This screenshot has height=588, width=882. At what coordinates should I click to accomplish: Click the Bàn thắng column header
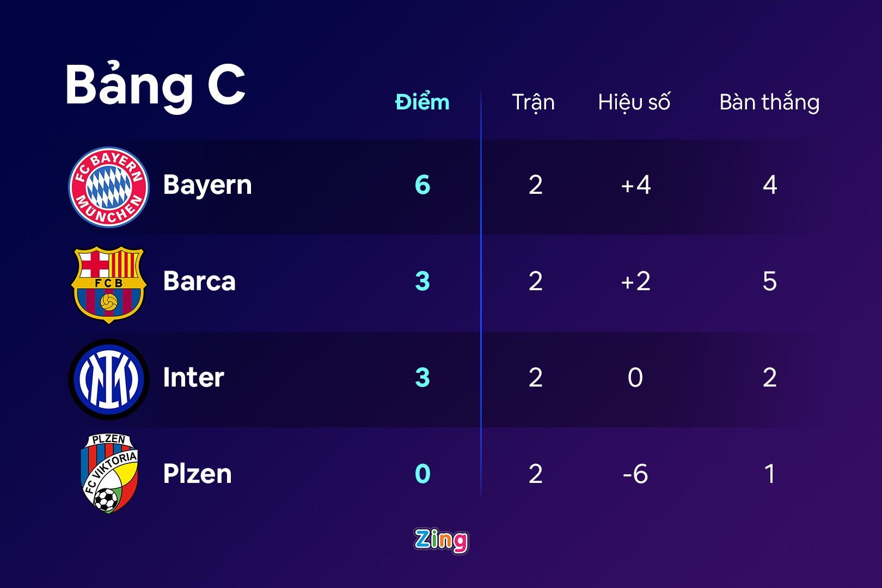(769, 102)
